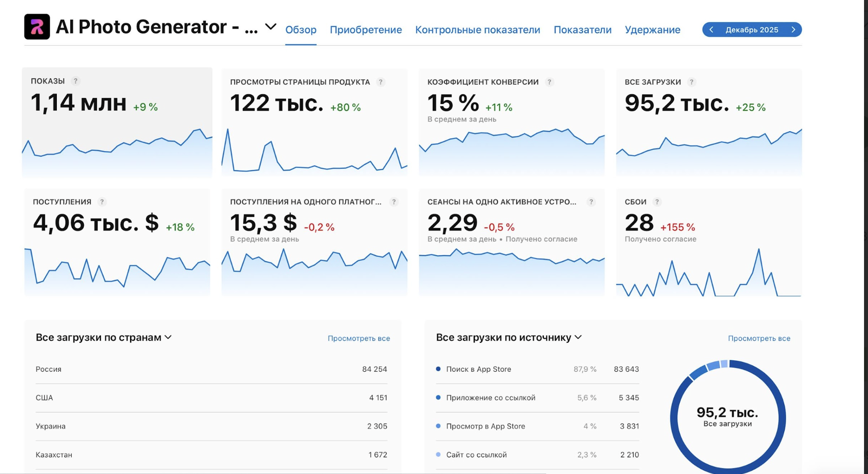Click the 84 254 downloads figure for Россия
868x474 pixels.
[375, 369]
